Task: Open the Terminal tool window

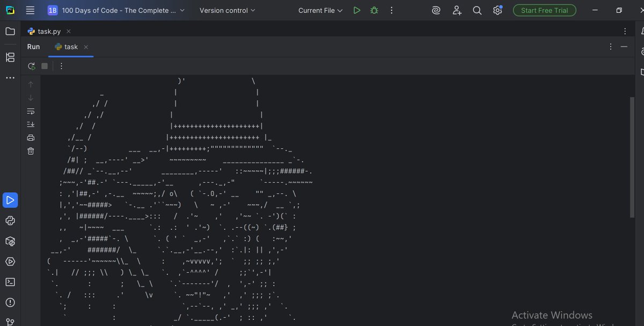Action: [10, 282]
